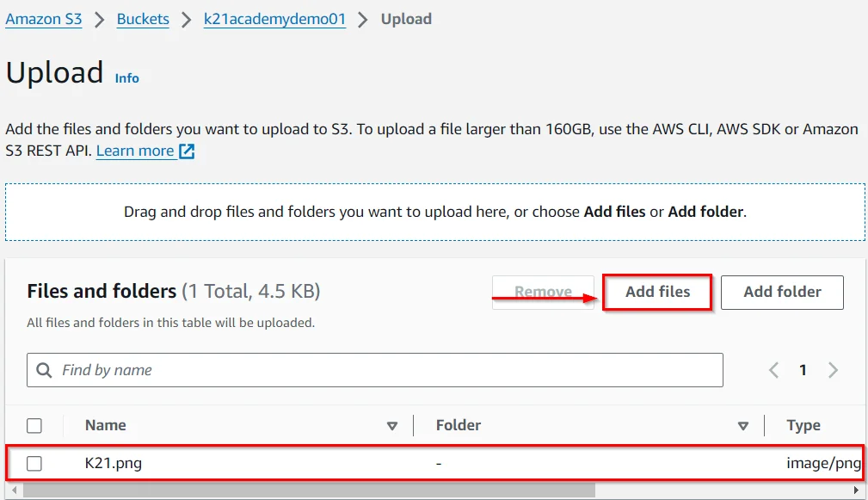Screen dimensions: 868x500
Task: Sort by the Name column arrow
Action: coord(392,425)
